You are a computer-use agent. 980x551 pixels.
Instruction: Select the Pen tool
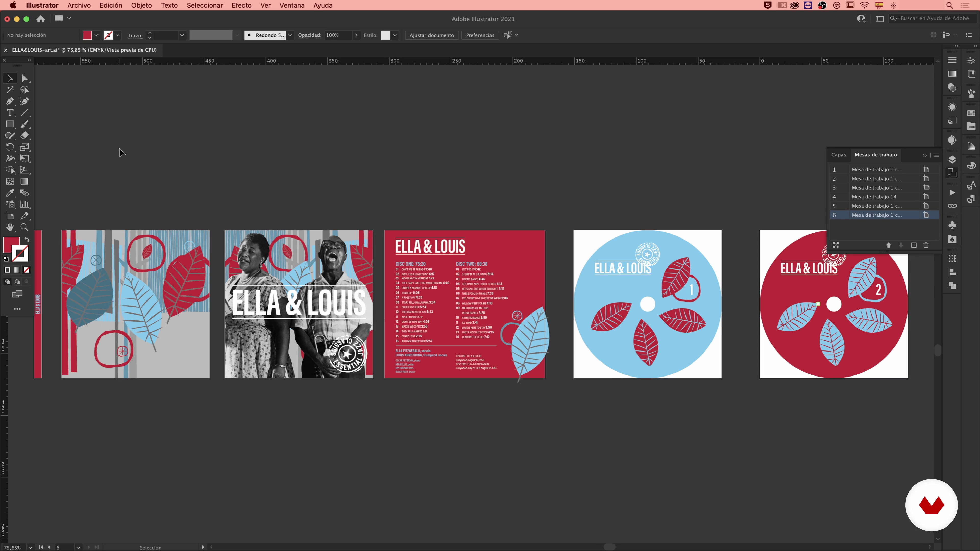click(10, 101)
